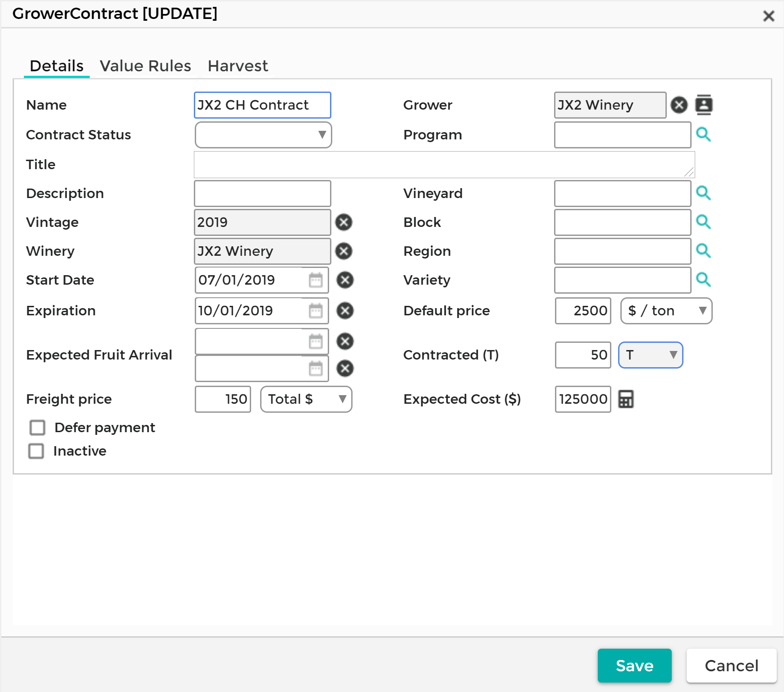Focus the Description input

262,194
